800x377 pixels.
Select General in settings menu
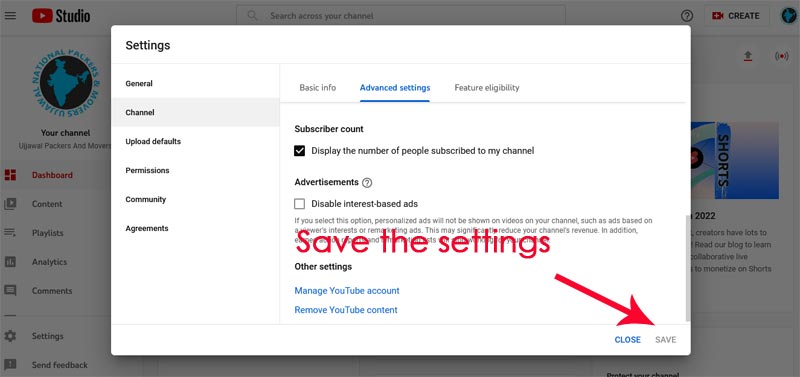195,84
